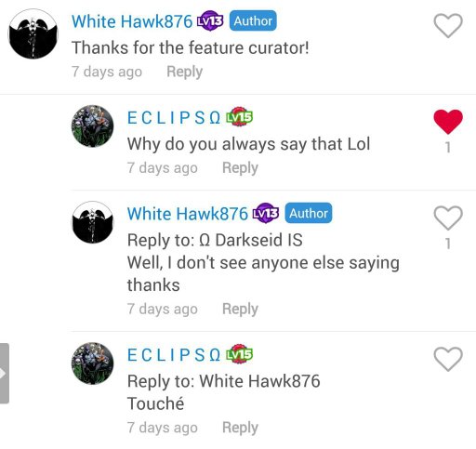Tap the LV15 badge on the 'Touché' reply

click(239, 354)
